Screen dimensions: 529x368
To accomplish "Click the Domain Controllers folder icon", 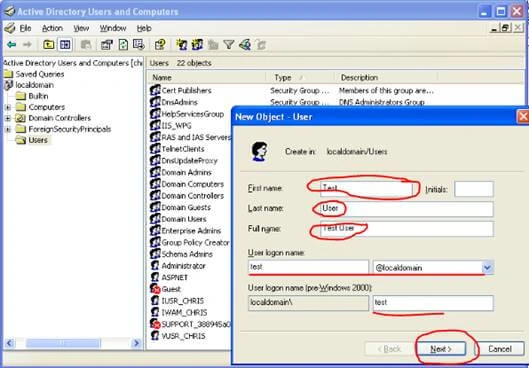I will (21, 118).
